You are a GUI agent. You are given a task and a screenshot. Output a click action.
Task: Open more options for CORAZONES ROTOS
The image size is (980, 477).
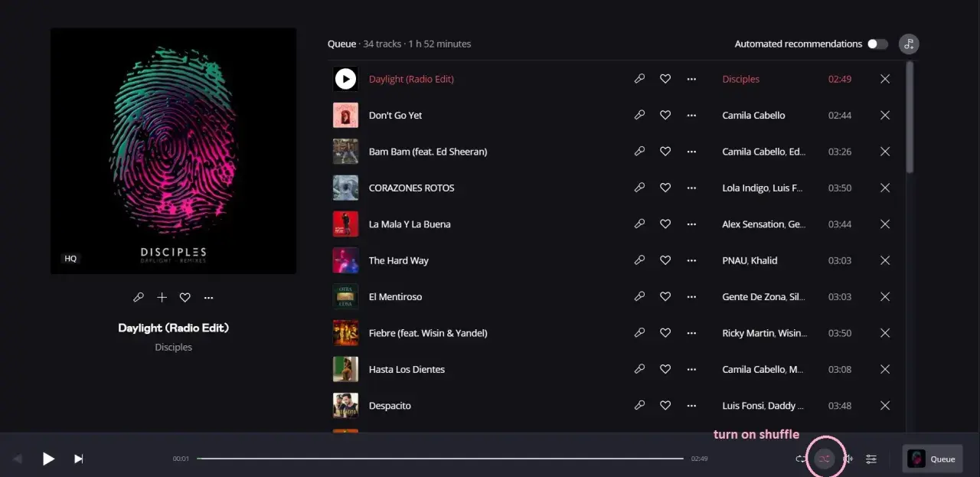[691, 188]
